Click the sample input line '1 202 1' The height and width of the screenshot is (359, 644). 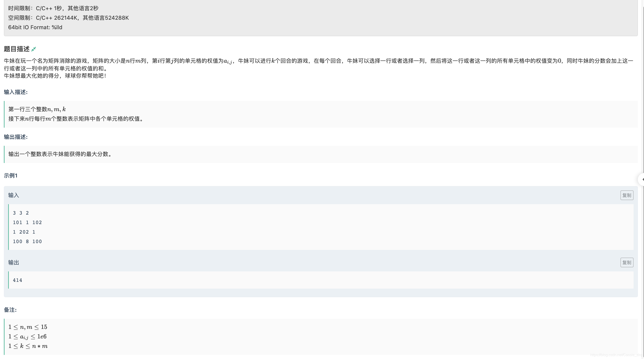click(24, 232)
